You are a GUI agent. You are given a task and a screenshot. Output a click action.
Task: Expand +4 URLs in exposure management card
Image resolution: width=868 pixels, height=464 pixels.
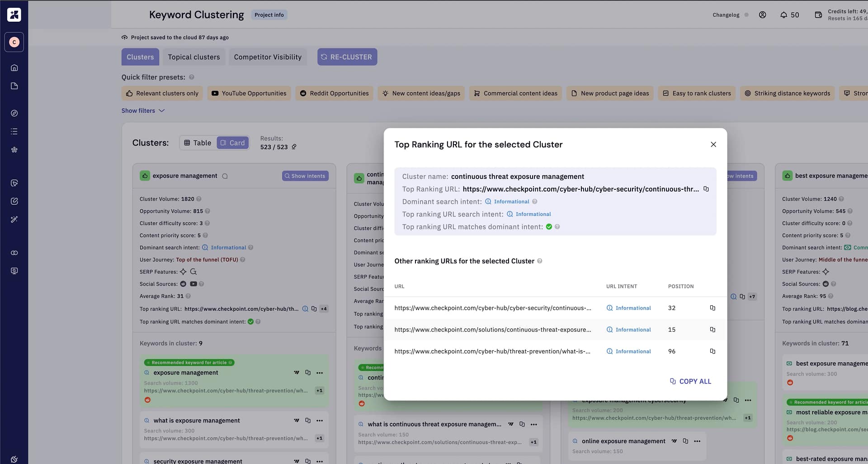[324, 309]
